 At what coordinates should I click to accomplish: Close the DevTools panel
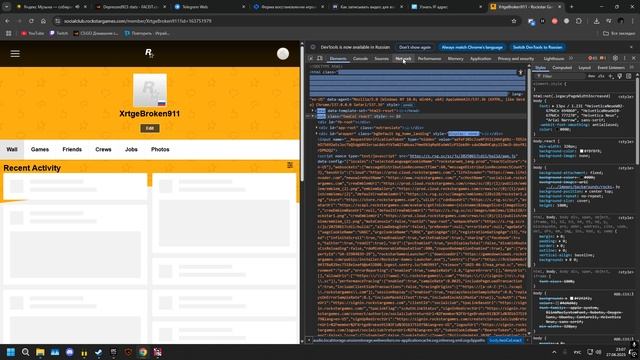pyautogui.click(x=634, y=58)
